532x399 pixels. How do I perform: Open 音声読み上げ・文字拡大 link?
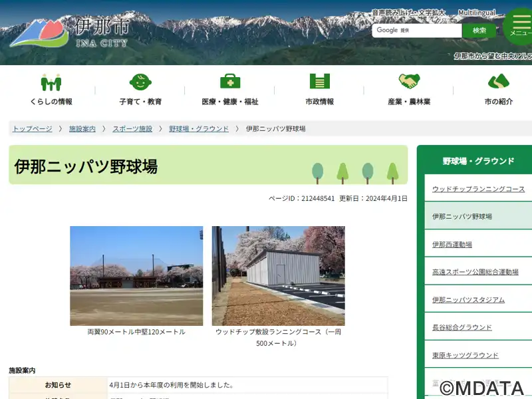tap(408, 13)
